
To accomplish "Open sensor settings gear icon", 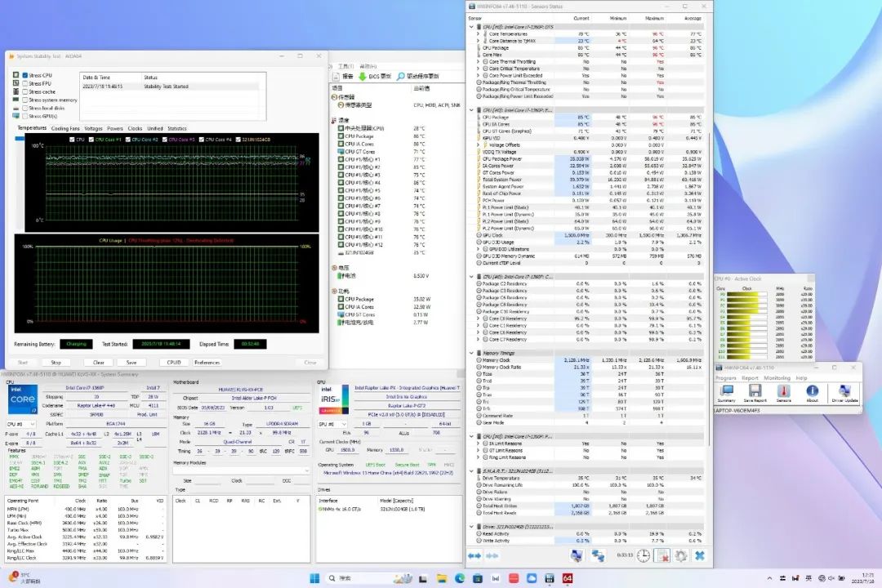I will point(681,555).
